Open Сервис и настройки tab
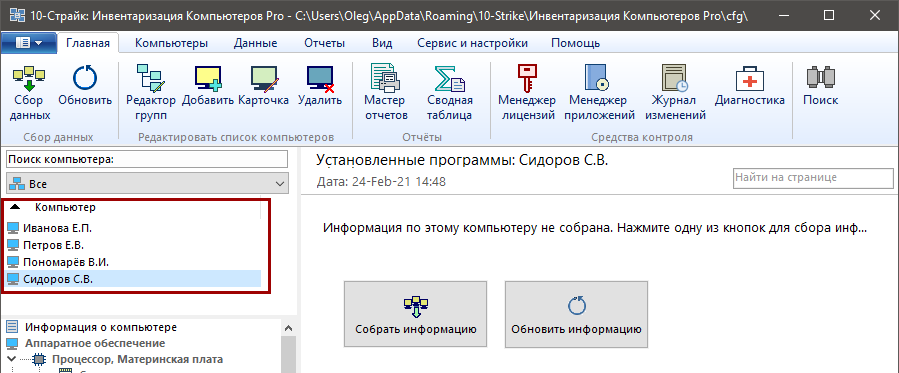 pyautogui.click(x=472, y=44)
